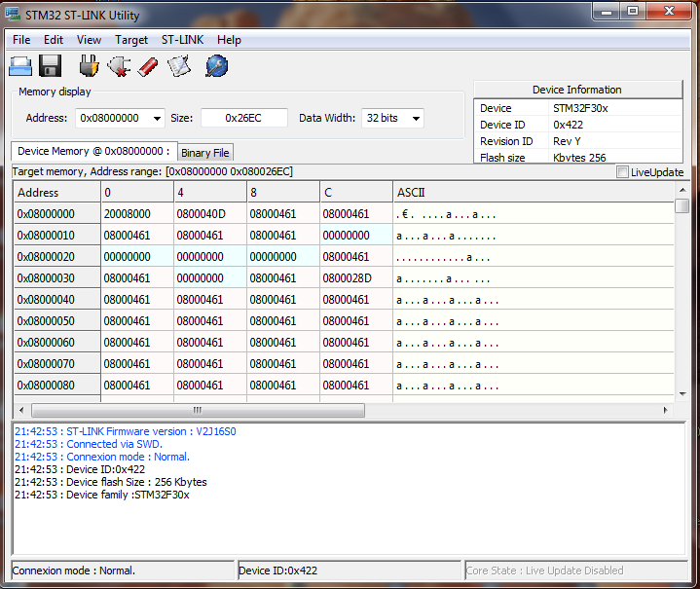Click the ASCII column header
700x589 pixels.
click(534, 193)
